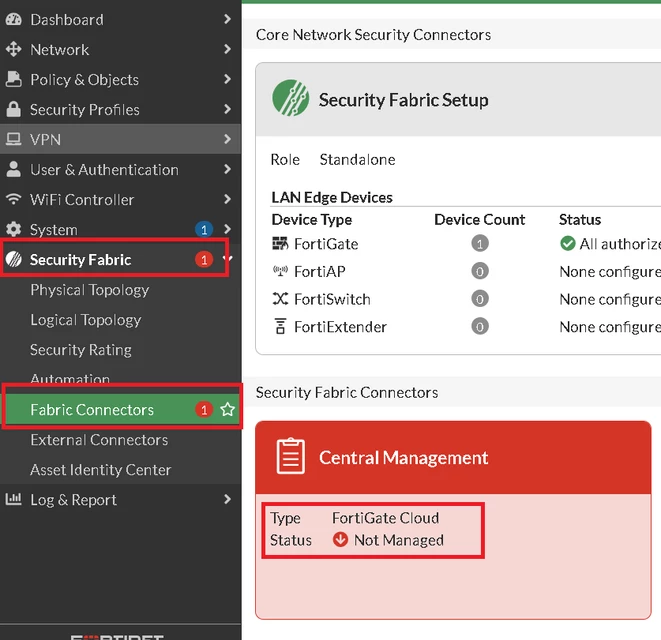Click the System gear icon
This screenshot has height=640, width=661.
[x=13, y=229]
